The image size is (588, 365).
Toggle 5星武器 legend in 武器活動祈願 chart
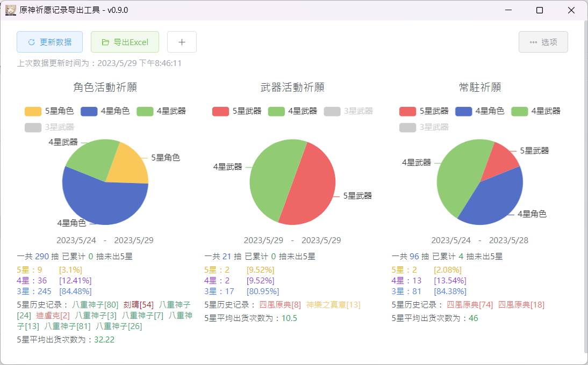pyautogui.click(x=236, y=111)
